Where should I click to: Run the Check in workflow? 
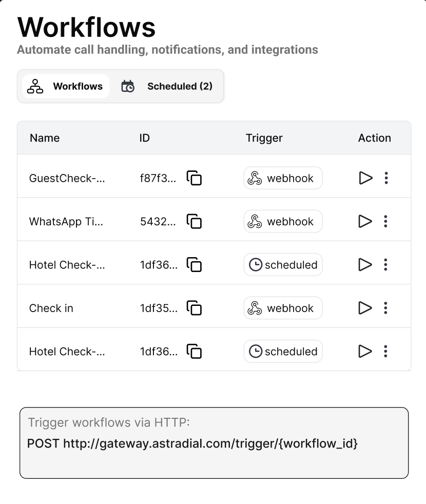click(x=365, y=308)
